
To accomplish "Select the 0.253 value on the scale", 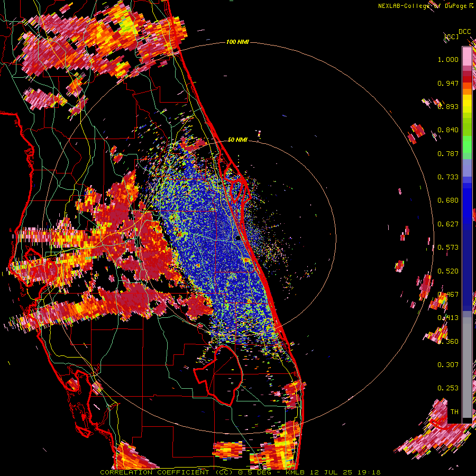I will (448, 388).
